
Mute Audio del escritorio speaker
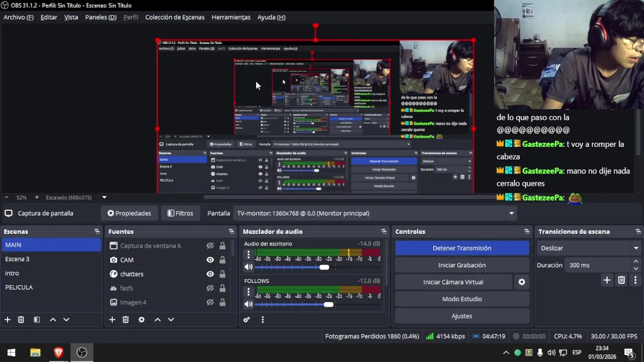tap(249, 267)
